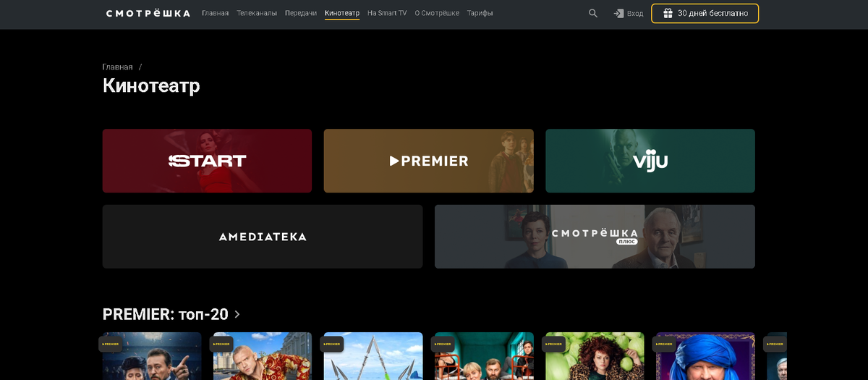Open poster with blue turban man
The width and height of the screenshot is (868, 380).
pos(705,356)
